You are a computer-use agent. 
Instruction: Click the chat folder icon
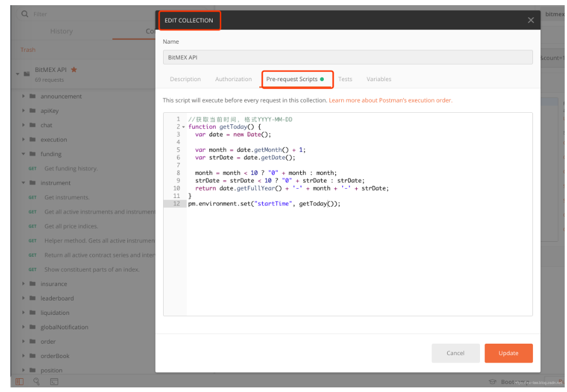(x=32, y=125)
